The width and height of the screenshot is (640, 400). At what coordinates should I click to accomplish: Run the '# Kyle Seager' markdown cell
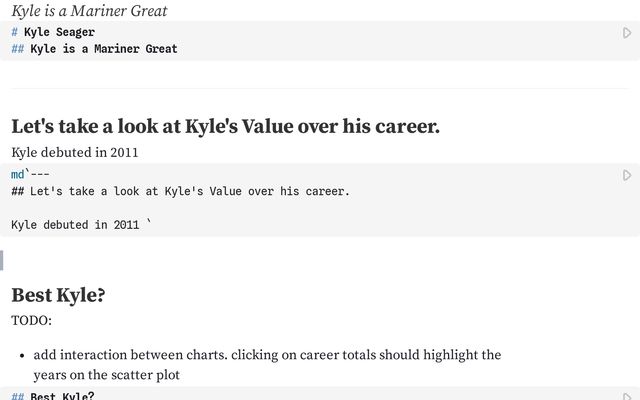coord(627,33)
